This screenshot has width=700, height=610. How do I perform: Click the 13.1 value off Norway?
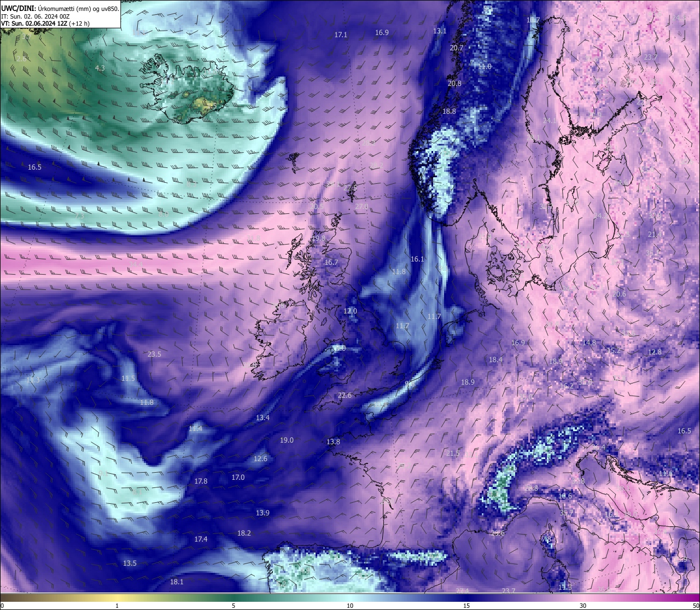tap(440, 31)
